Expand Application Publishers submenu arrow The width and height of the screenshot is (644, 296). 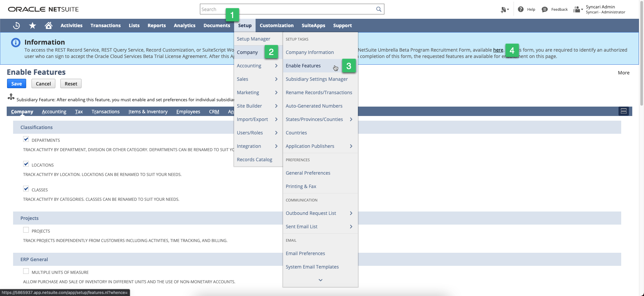351,146
